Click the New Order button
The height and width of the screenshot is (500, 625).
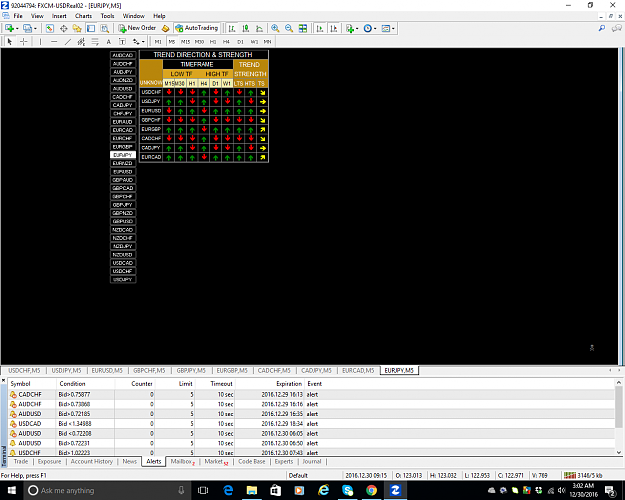click(137, 28)
